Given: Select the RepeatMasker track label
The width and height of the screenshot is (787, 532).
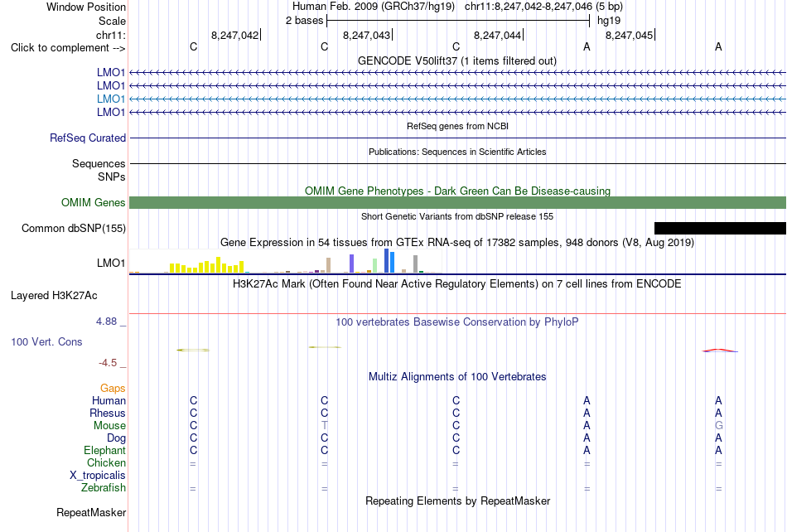Looking at the screenshot, I should pyautogui.click(x=91, y=512).
